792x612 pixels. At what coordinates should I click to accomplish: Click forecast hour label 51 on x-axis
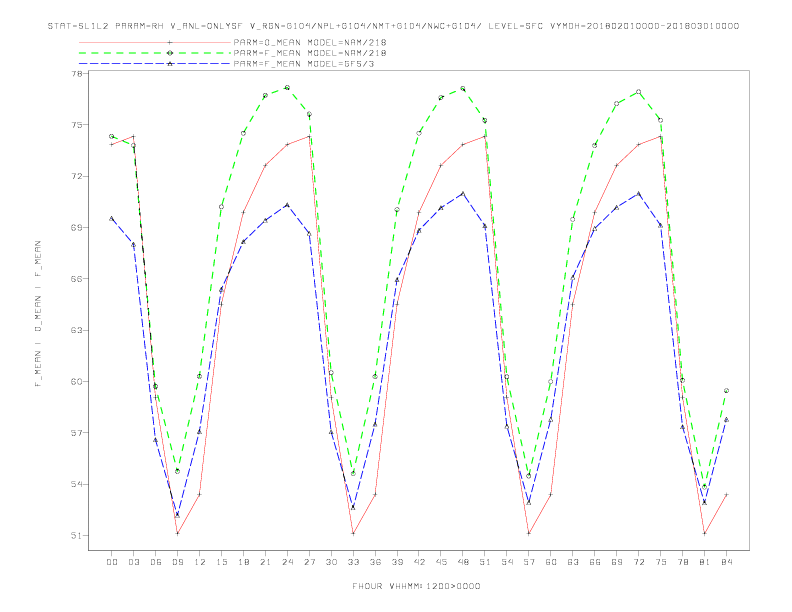pyautogui.click(x=485, y=562)
